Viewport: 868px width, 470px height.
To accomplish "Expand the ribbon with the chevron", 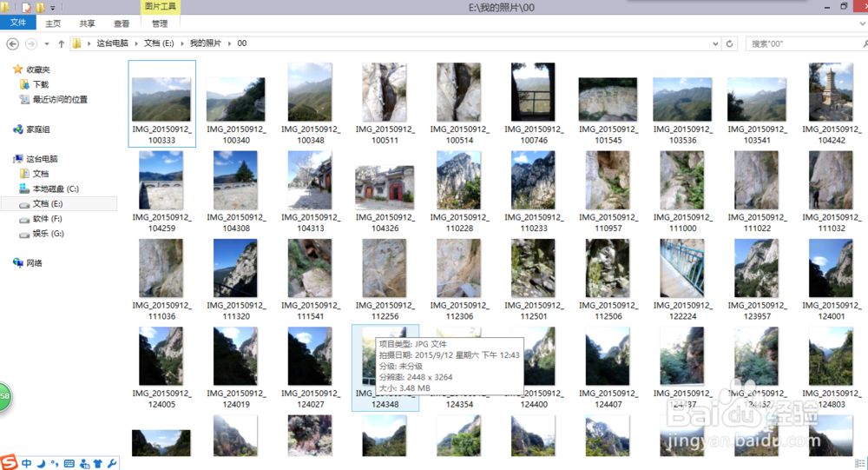I will point(863,23).
